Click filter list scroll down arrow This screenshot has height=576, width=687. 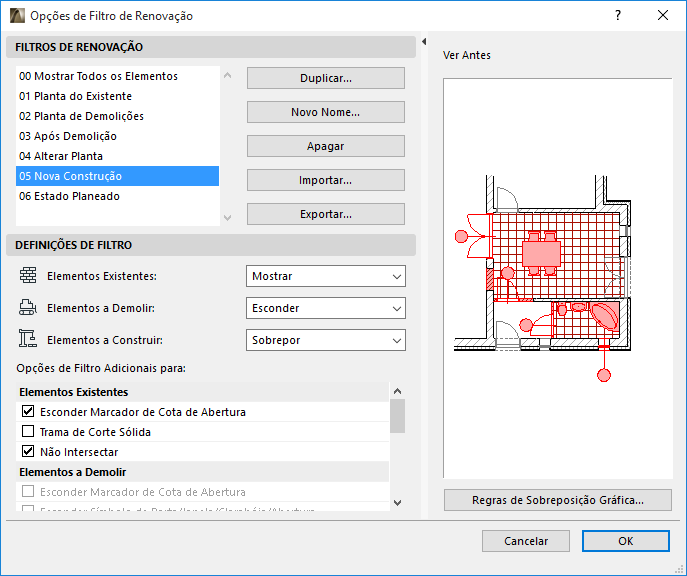227,217
